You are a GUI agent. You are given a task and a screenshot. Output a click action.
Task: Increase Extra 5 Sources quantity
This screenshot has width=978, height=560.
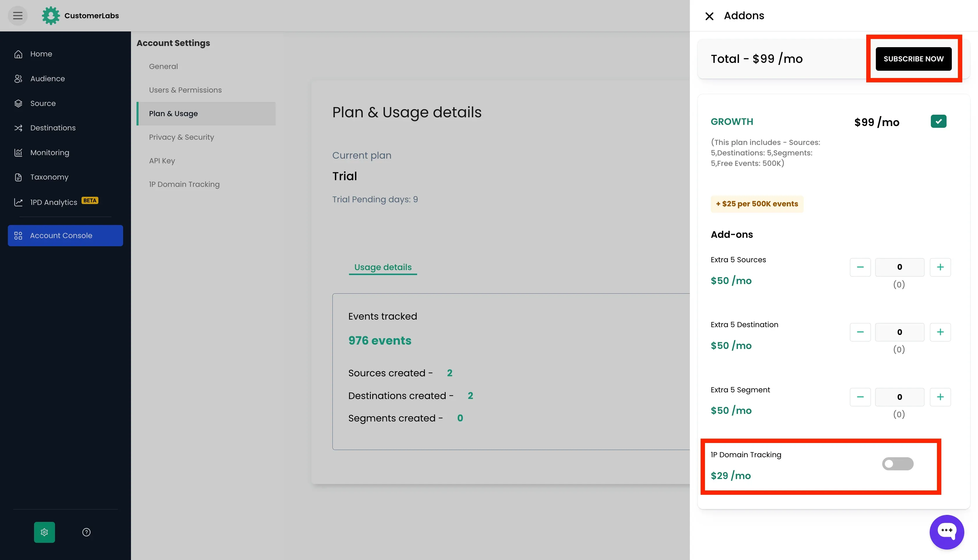[940, 267]
